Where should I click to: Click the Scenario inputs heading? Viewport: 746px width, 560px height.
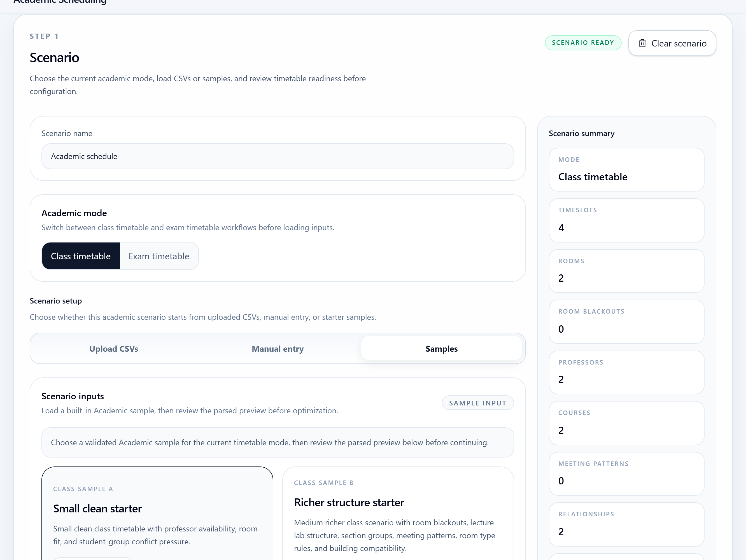[73, 396]
